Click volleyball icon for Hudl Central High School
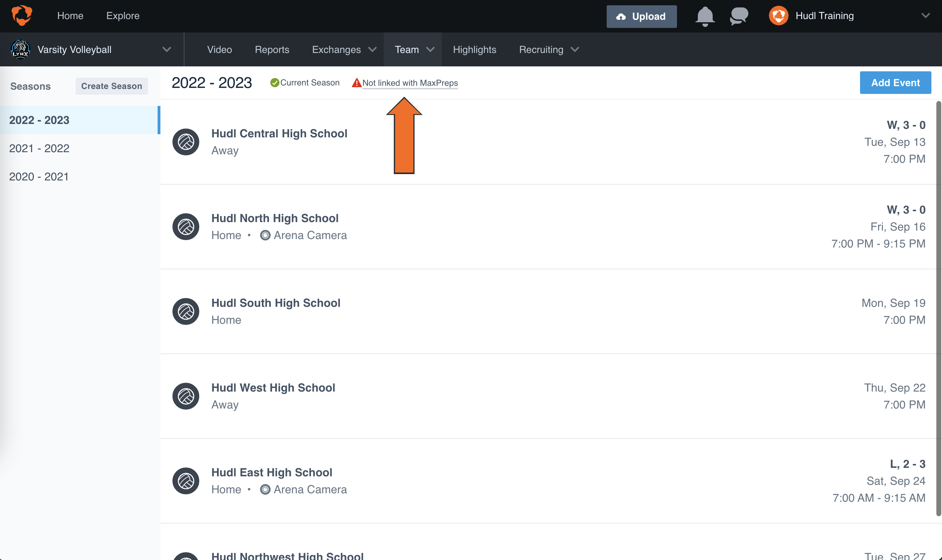The image size is (942, 560). [186, 142]
